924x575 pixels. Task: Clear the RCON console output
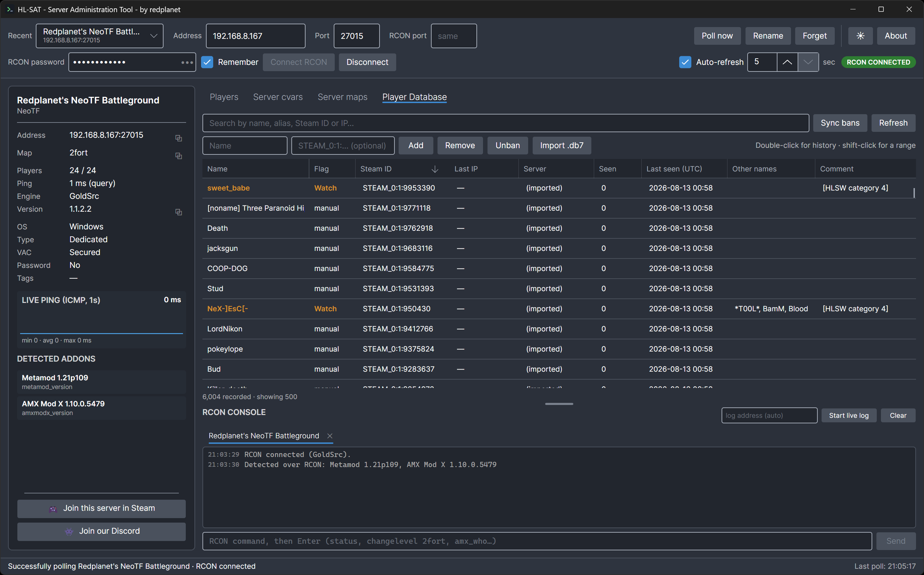[898, 415]
